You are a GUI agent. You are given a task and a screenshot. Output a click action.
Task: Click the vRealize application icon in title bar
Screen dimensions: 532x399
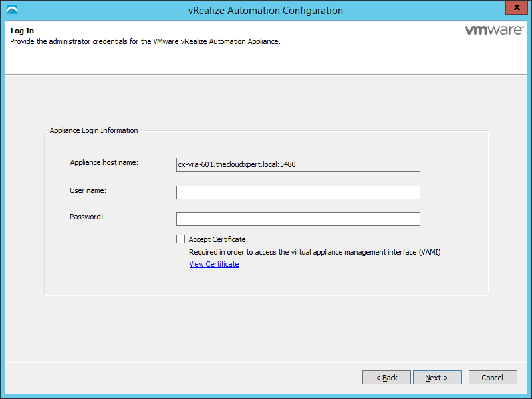[x=11, y=11]
